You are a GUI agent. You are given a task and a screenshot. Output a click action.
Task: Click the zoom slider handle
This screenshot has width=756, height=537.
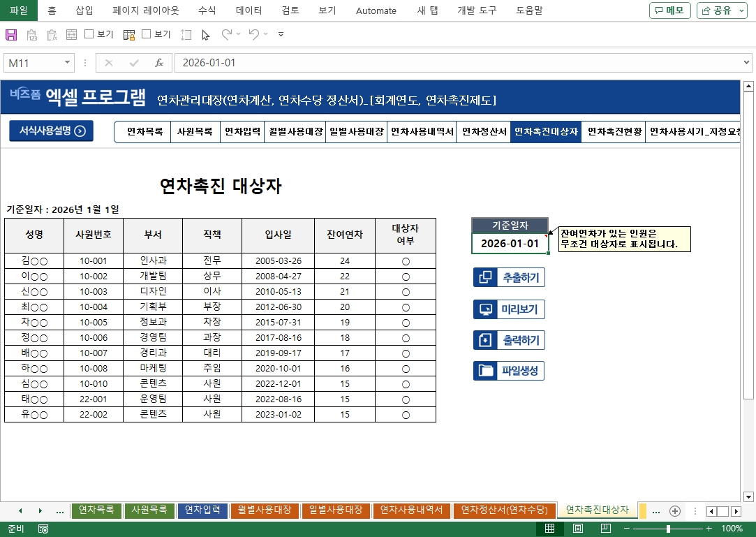click(668, 529)
